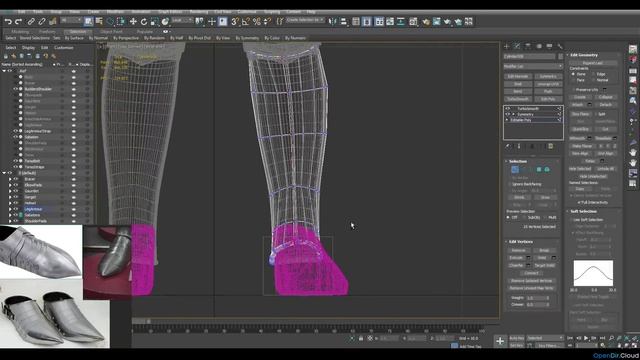Select the Unlink Selection icon
This screenshot has width=640, height=360.
42,22
